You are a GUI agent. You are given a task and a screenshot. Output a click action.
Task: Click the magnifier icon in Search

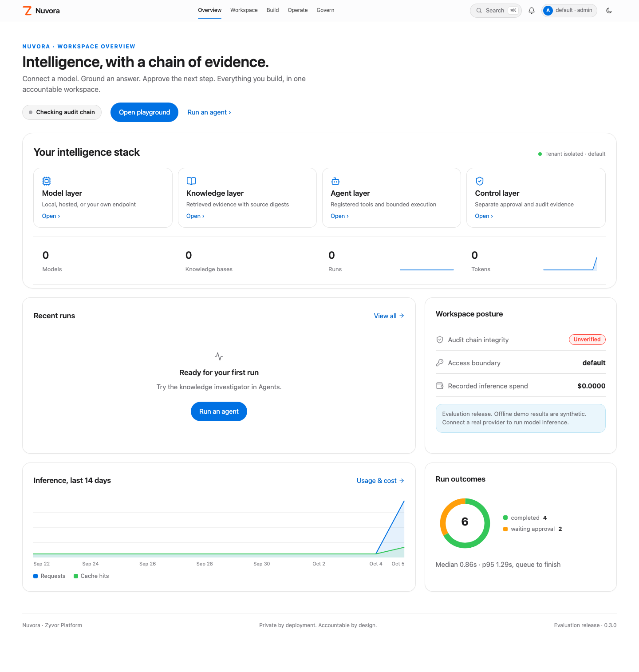479,11
